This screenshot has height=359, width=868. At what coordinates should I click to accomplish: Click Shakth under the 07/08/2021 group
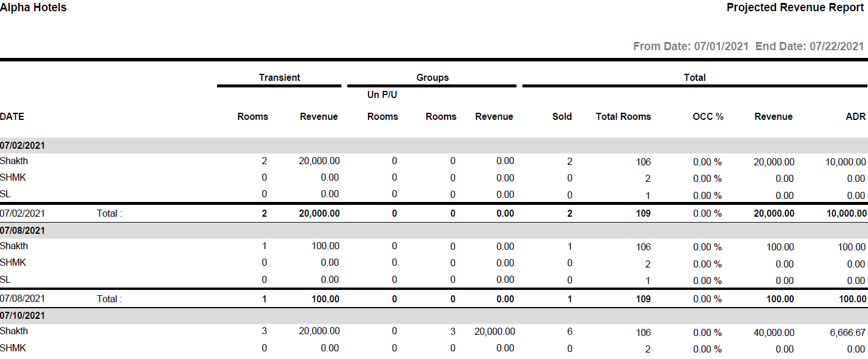[14, 246]
